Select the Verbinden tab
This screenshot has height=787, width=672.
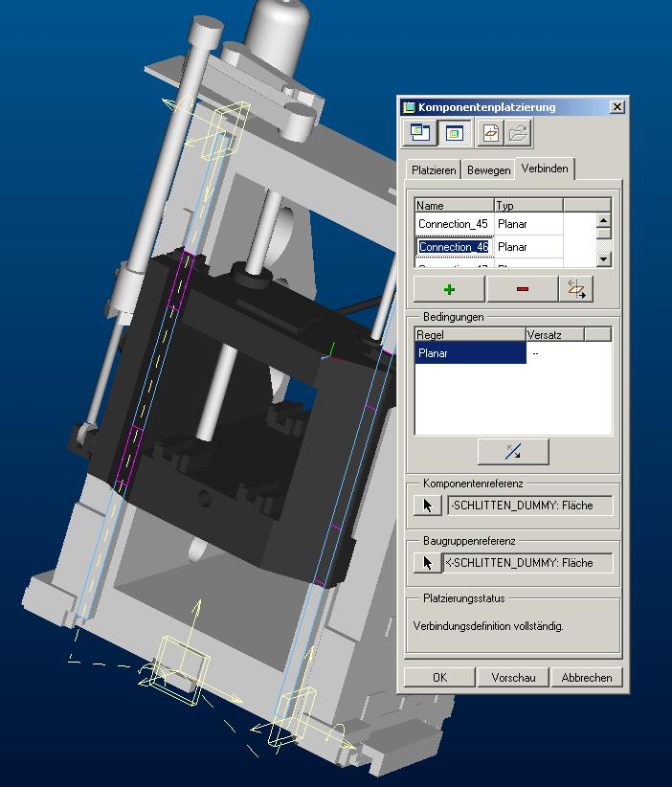tap(545, 169)
